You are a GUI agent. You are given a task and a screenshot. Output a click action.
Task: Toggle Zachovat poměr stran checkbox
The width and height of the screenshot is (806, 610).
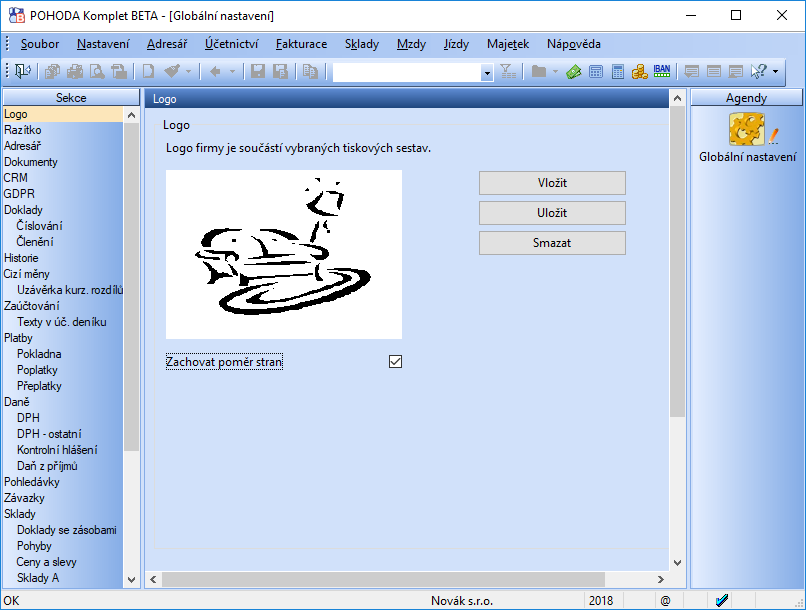coord(395,362)
